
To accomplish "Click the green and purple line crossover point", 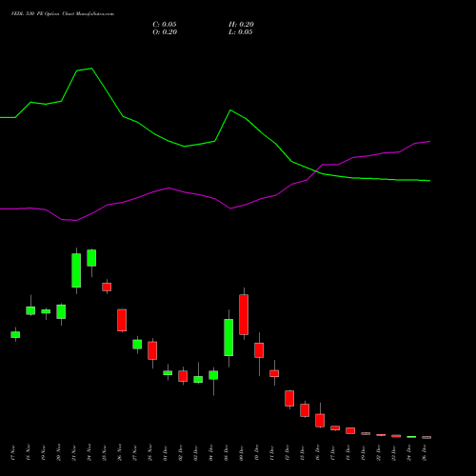I will click(x=316, y=171).
